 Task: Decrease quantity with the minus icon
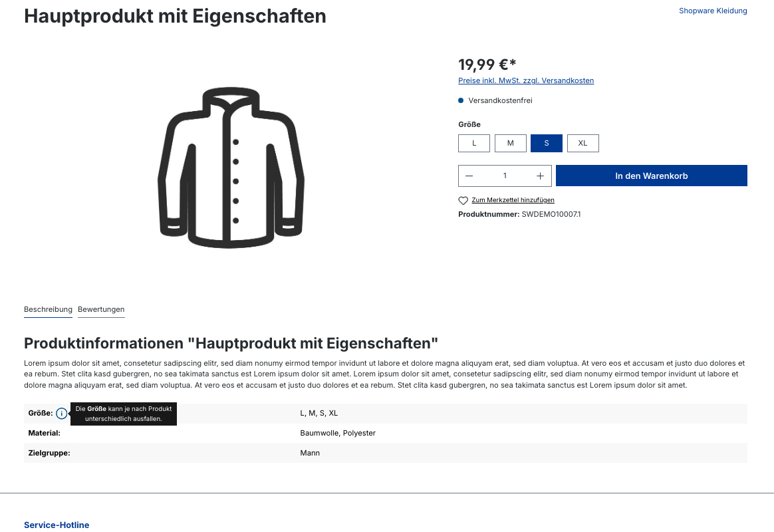[x=469, y=176]
